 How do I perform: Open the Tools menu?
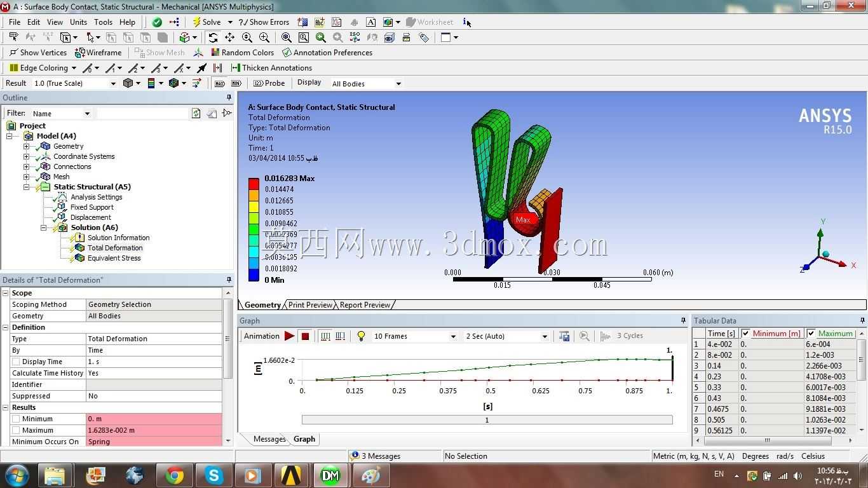103,22
